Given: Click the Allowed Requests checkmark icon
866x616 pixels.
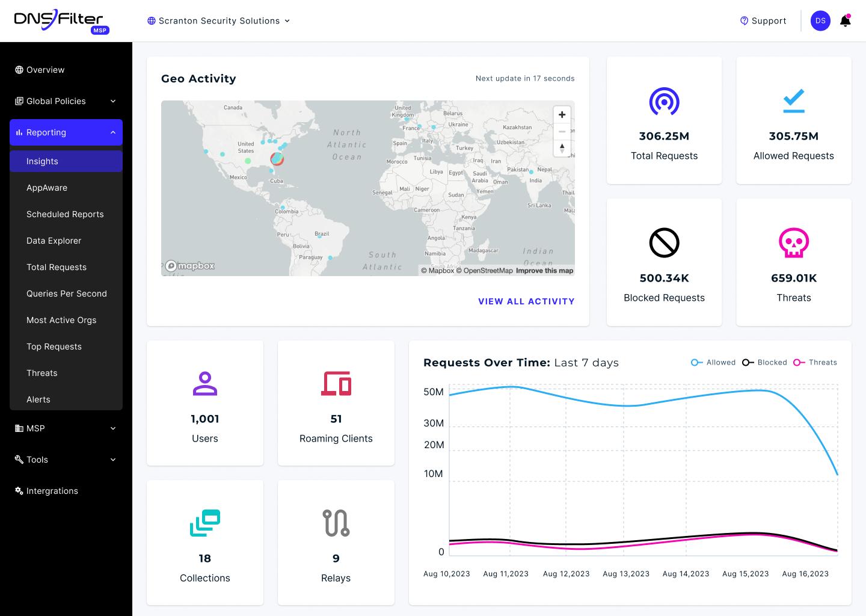Looking at the screenshot, I should coord(794,100).
